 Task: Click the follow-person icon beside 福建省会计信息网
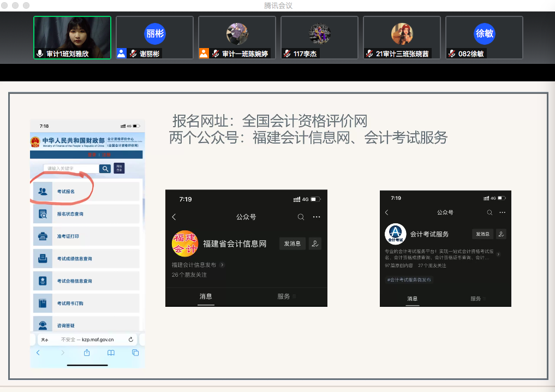tap(315, 243)
